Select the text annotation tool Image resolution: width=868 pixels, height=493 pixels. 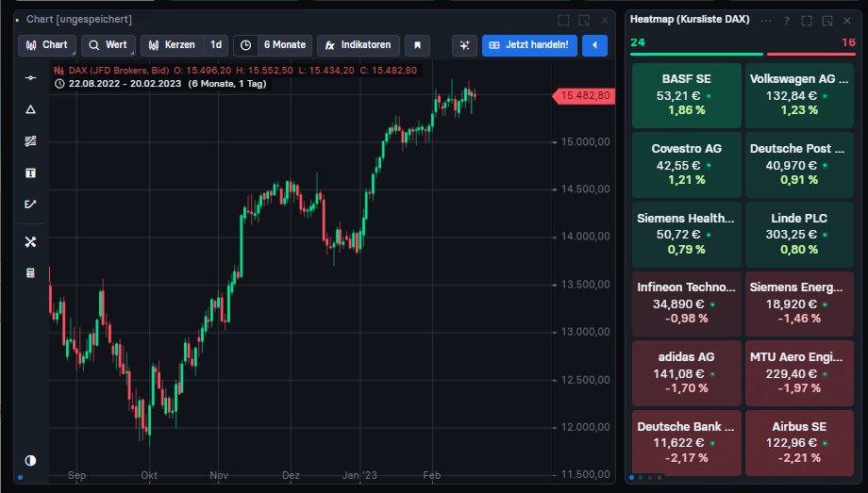tap(30, 173)
